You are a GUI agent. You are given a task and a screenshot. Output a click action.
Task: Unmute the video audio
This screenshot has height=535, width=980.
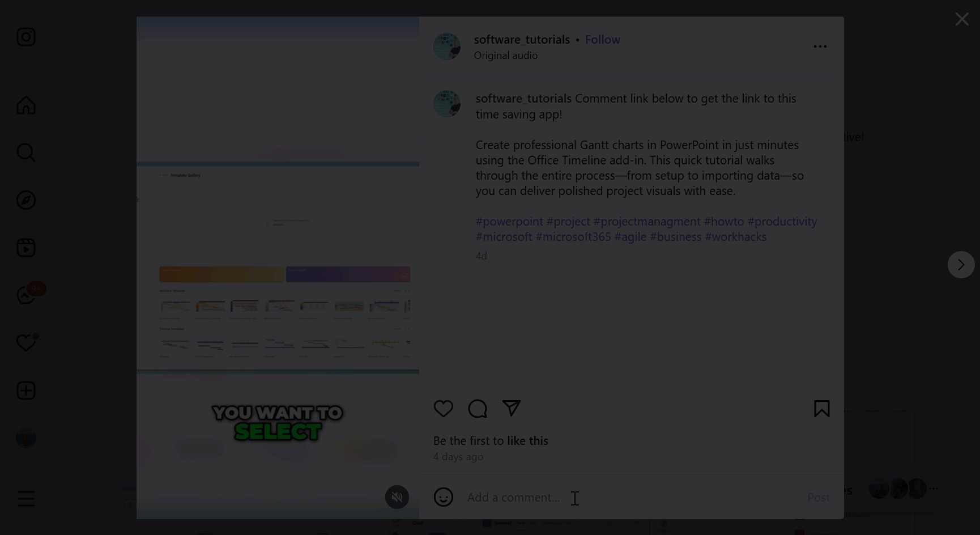[397, 497]
